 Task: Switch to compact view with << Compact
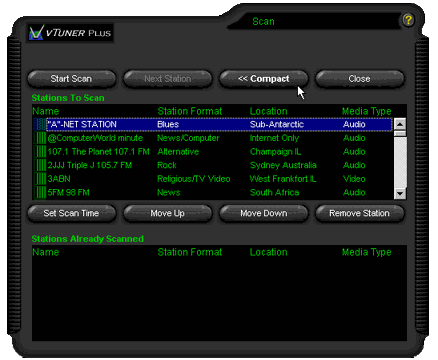[x=264, y=79]
